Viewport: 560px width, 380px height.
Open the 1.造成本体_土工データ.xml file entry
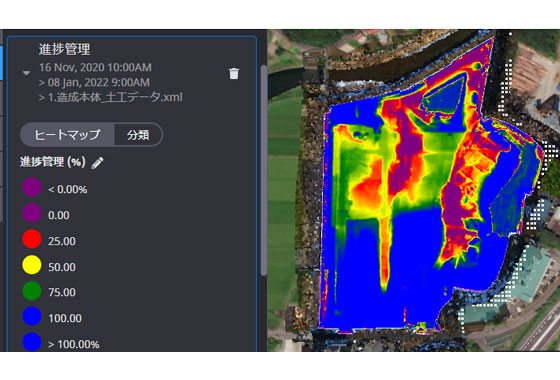[x=115, y=98]
